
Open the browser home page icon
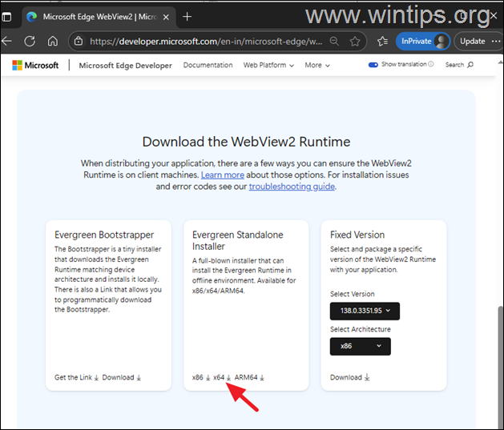[53, 41]
